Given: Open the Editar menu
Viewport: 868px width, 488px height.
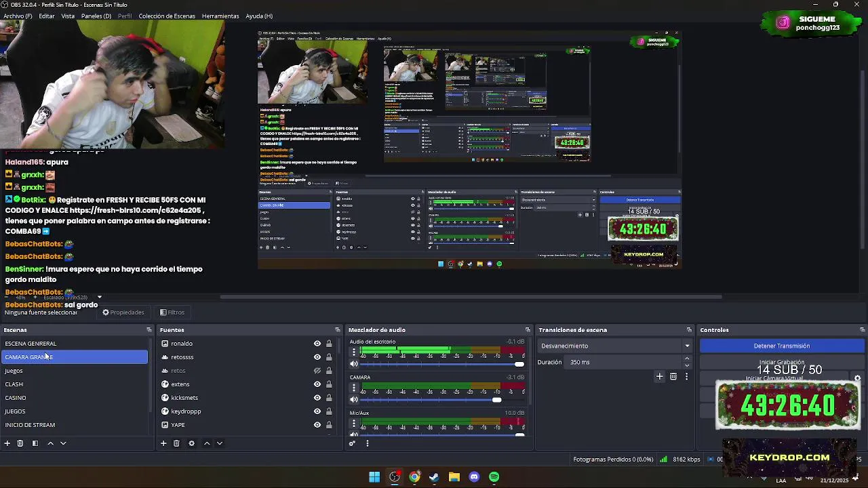Looking at the screenshot, I should (47, 16).
